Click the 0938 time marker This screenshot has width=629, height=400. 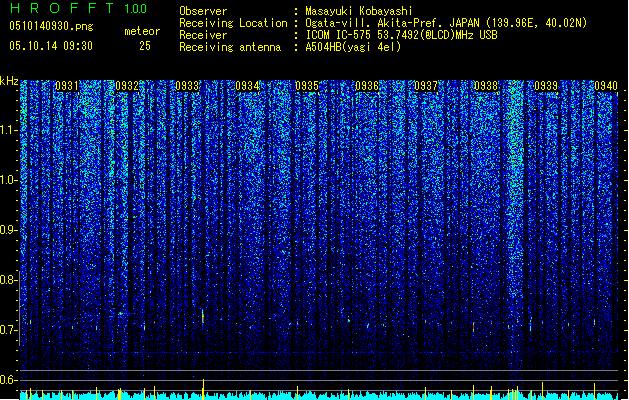click(x=486, y=86)
